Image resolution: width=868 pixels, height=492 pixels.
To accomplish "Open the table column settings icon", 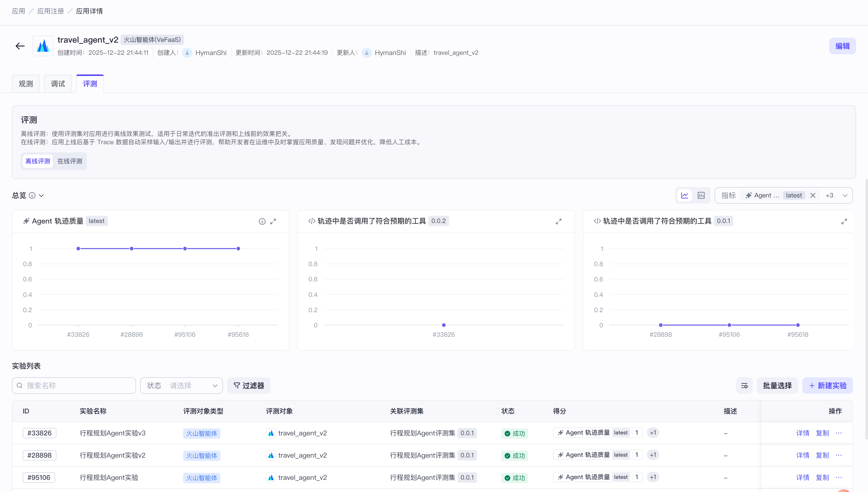I will pos(744,386).
